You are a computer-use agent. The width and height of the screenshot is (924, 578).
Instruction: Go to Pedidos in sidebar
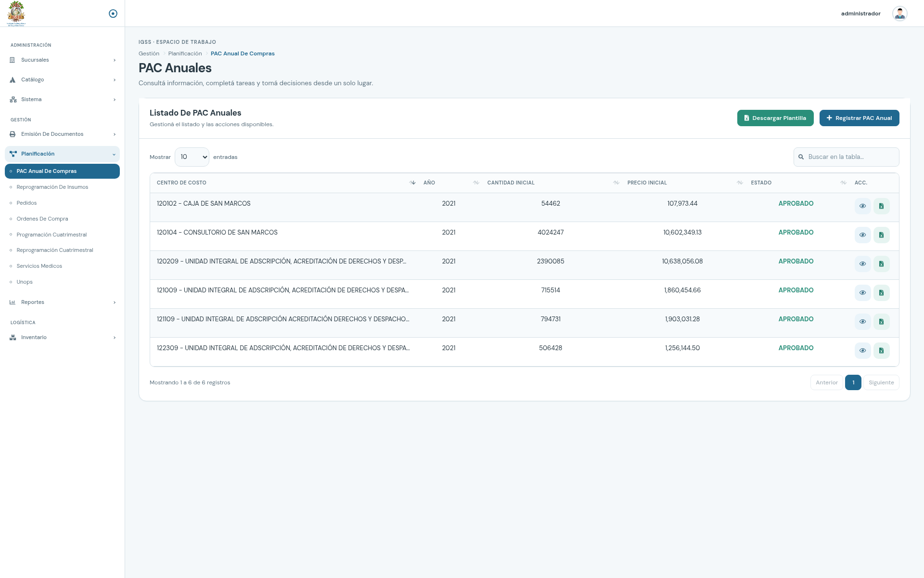tap(63, 203)
